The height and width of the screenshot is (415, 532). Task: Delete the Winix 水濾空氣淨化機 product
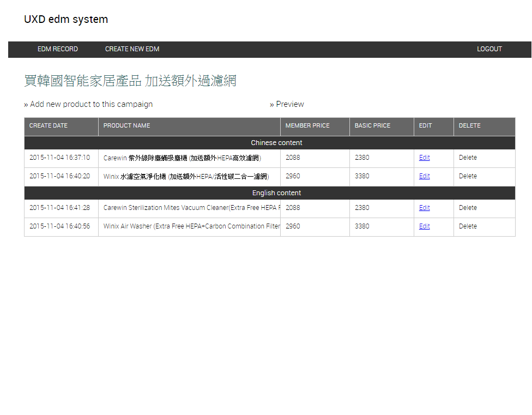(468, 177)
